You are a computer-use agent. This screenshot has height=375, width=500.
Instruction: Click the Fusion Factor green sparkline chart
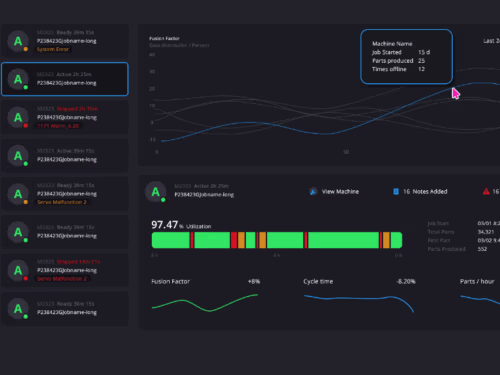click(205, 303)
